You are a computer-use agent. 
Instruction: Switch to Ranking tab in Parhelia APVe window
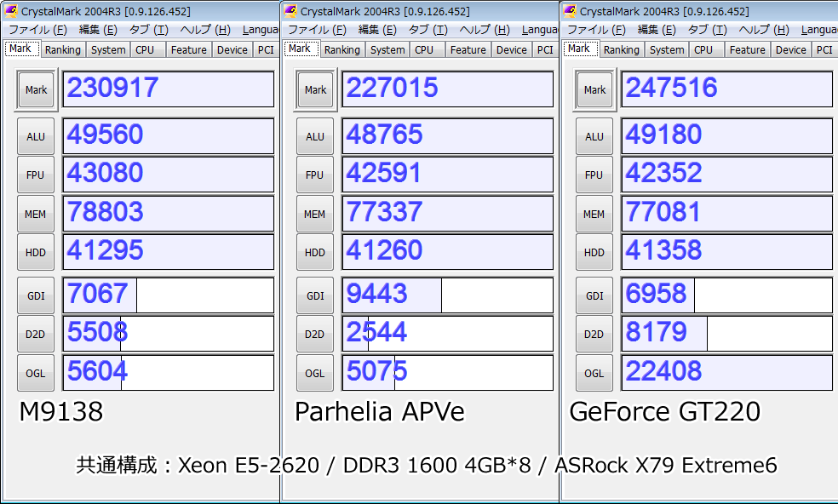342,49
